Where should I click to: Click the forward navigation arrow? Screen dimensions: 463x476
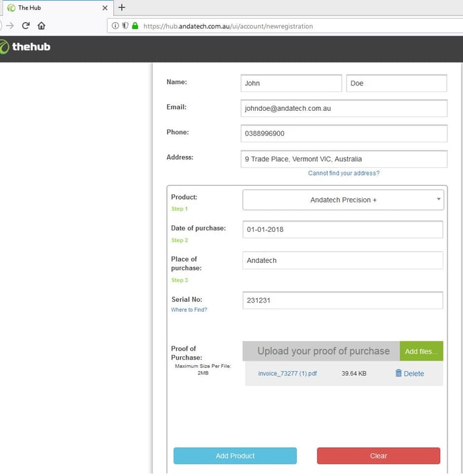click(x=10, y=26)
